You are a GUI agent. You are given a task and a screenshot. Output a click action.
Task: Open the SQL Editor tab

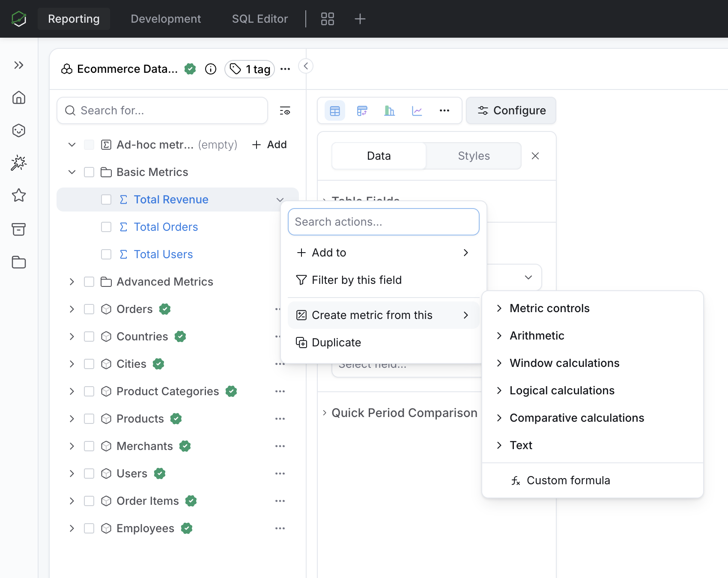[260, 19]
